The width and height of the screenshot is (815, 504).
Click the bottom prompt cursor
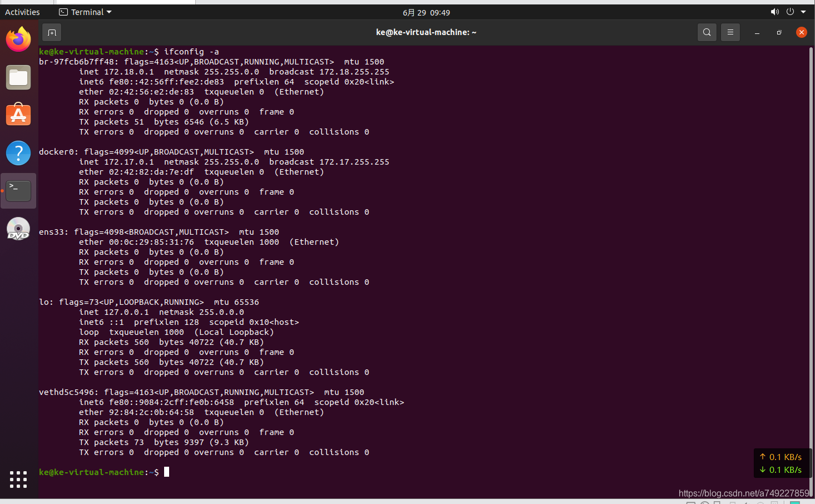pyautogui.click(x=166, y=472)
